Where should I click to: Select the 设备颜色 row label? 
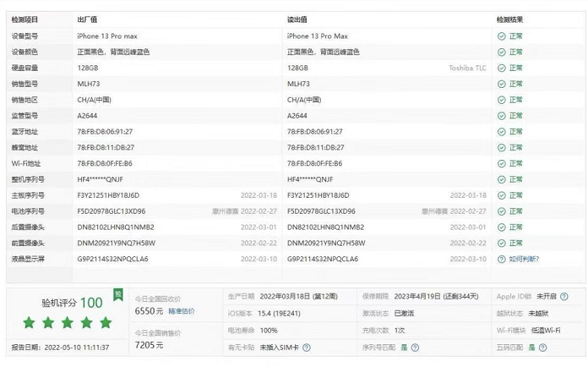coord(24,52)
